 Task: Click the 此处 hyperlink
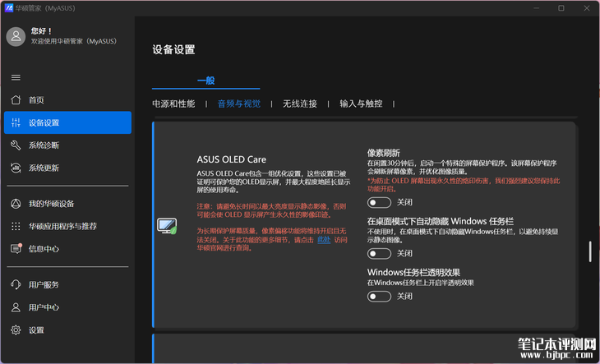[x=324, y=240]
